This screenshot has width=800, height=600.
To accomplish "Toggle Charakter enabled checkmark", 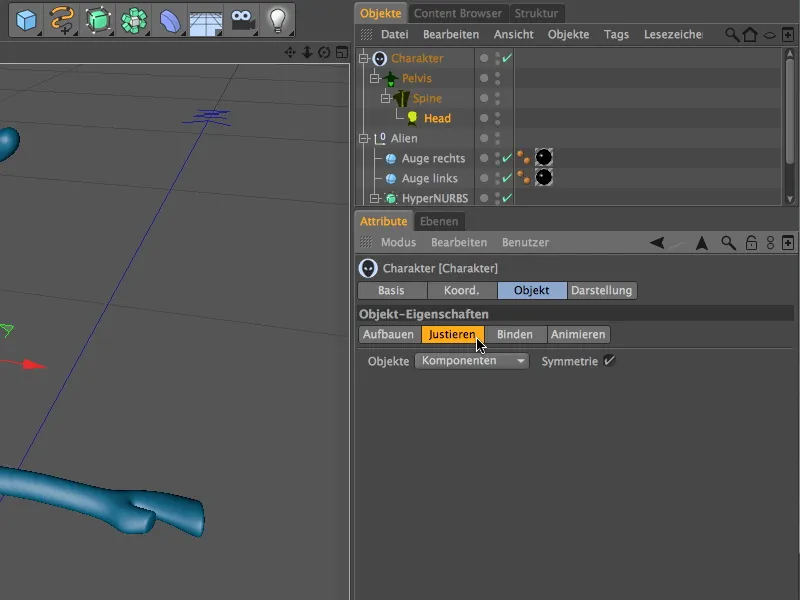I will click(x=507, y=58).
